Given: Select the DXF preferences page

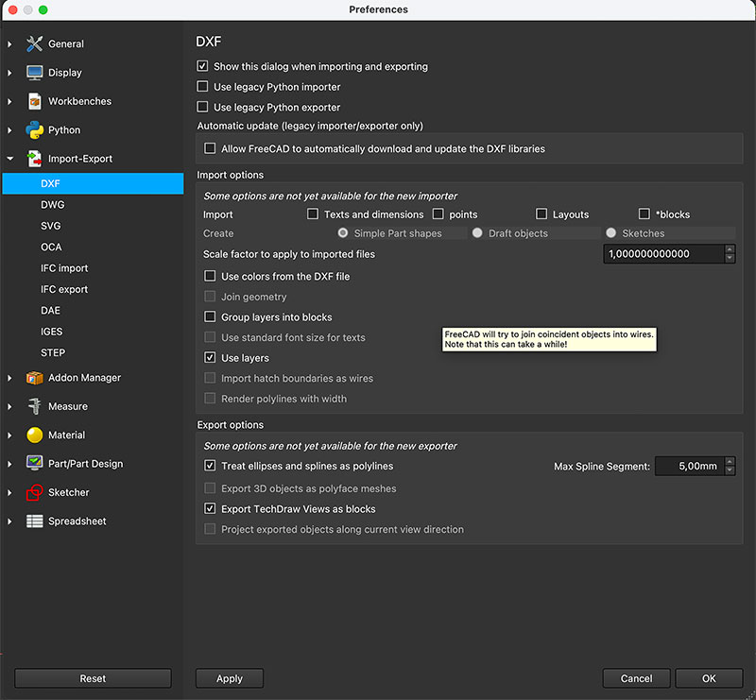Looking at the screenshot, I should (93, 183).
